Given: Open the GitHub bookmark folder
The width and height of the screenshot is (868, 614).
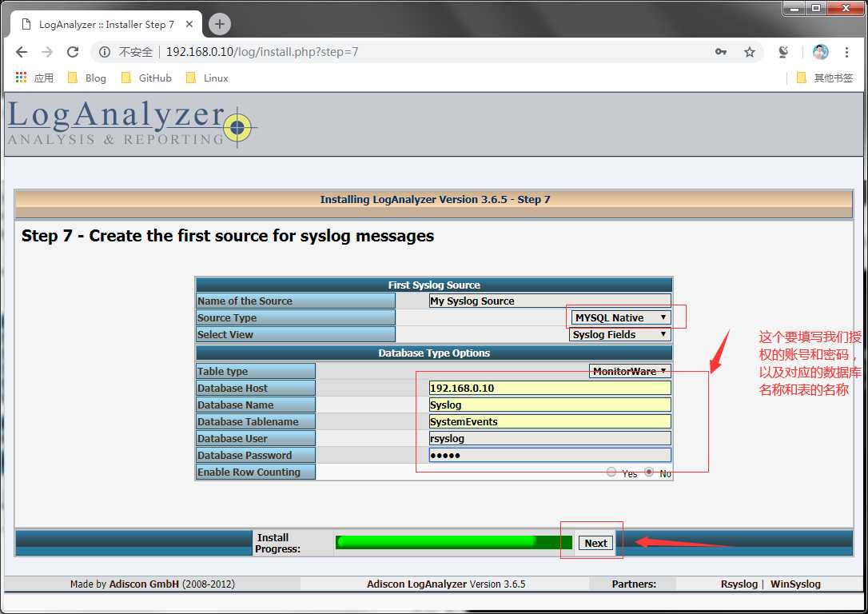Looking at the screenshot, I should coord(147,78).
